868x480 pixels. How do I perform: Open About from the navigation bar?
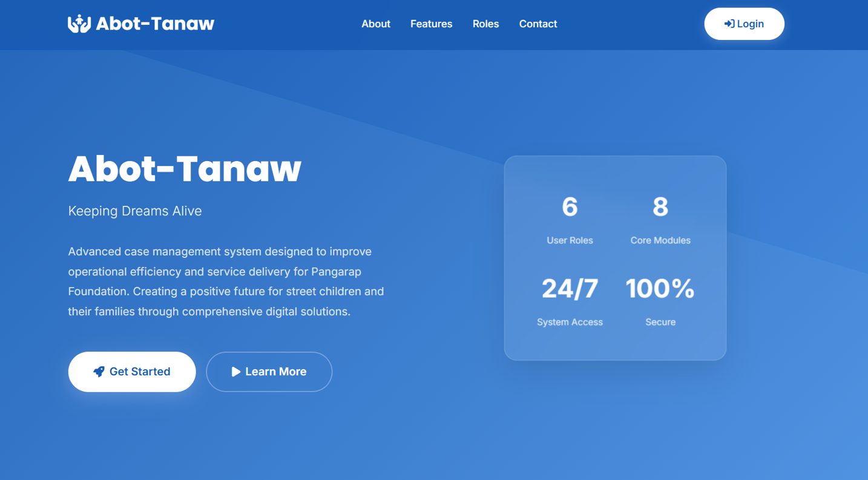coord(375,24)
